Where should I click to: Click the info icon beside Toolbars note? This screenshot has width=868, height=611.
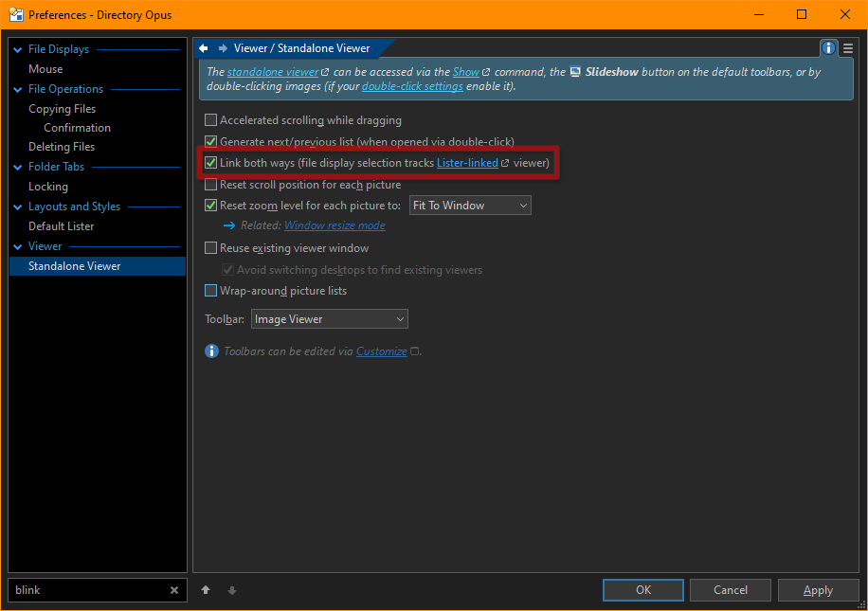coord(211,350)
